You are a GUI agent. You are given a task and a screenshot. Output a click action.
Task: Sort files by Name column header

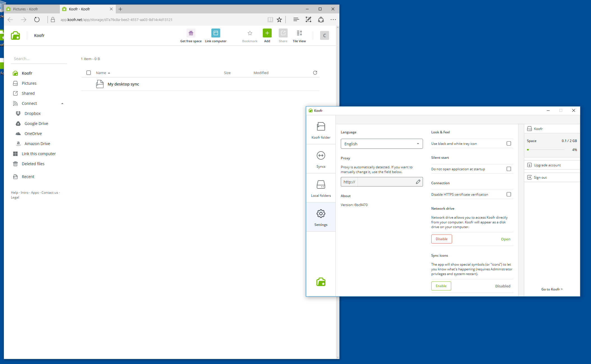point(101,73)
